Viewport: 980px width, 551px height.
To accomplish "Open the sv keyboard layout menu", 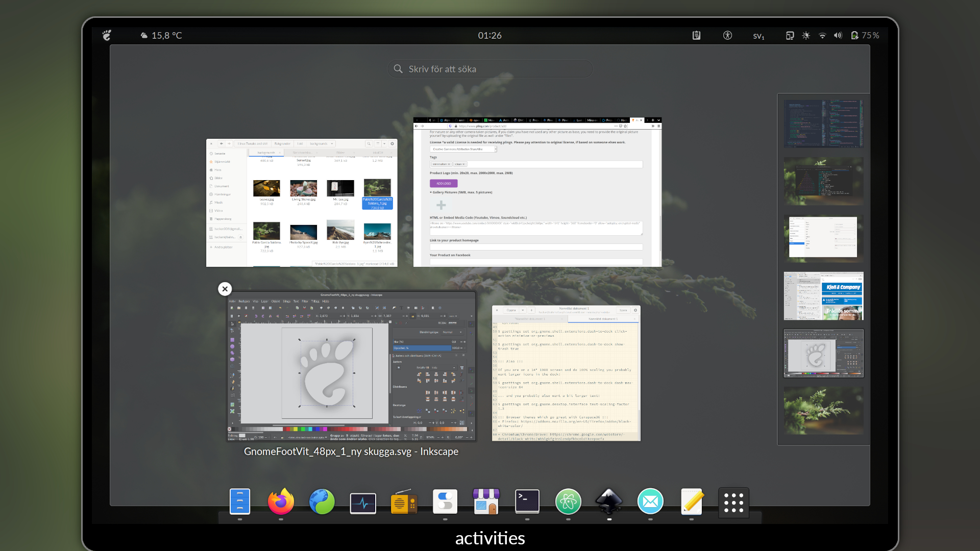I will tap(758, 36).
